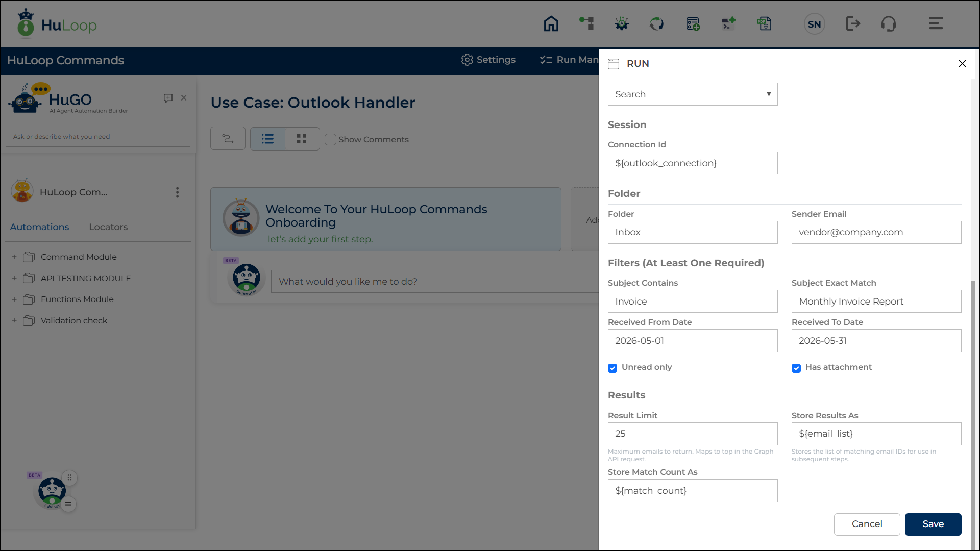The image size is (980, 551).
Task: Click the flow diagram view icon
Action: click(228, 139)
